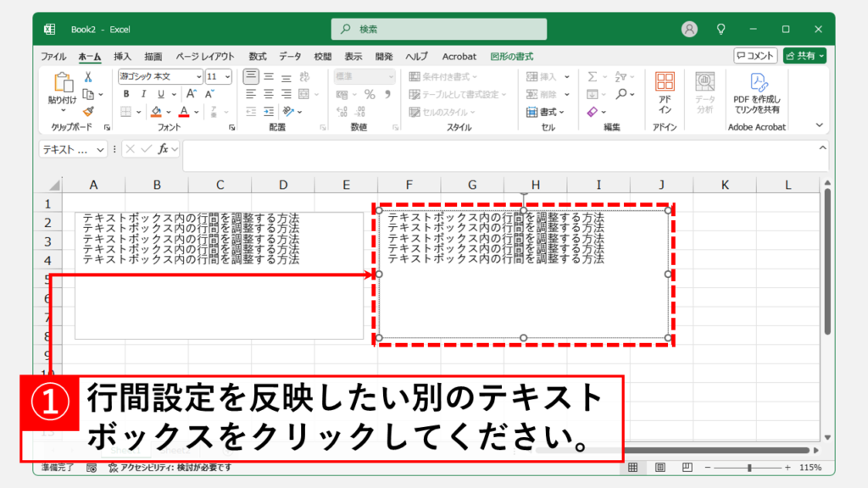Screen dimensions: 868x488
Task: Click the insert function fx icon
Action: tap(161, 149)
